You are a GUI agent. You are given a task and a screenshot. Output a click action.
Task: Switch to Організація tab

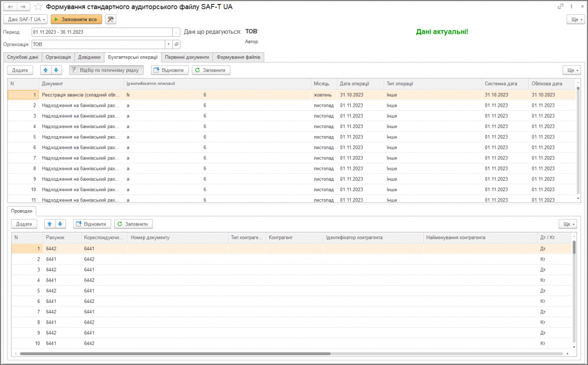click(58, 57)
